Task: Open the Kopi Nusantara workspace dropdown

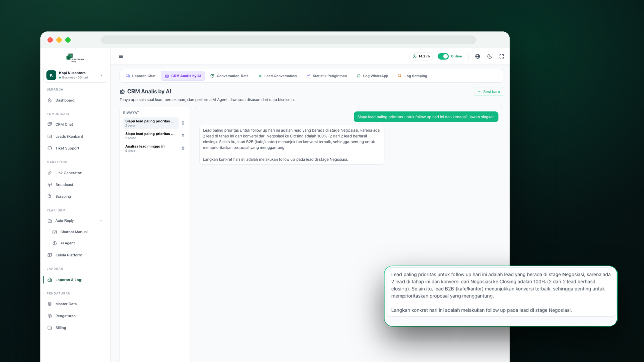Action: click(x=75, y=75)
